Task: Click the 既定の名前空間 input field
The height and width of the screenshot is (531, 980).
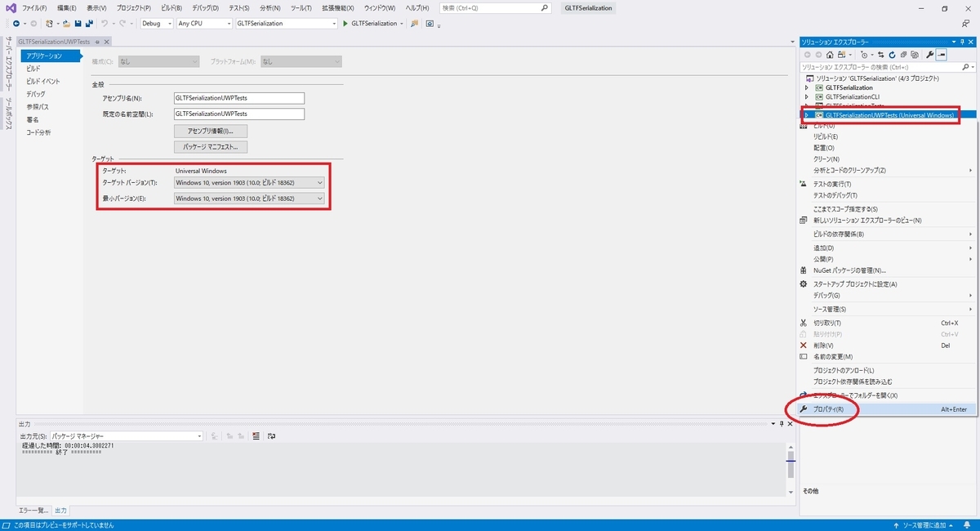Action: point(239,114)
